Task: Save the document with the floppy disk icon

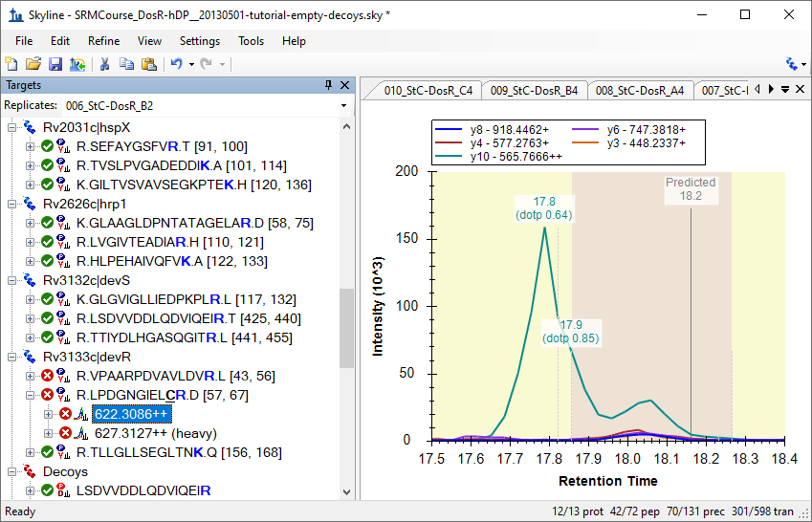Action: click(x=55, y=64)
